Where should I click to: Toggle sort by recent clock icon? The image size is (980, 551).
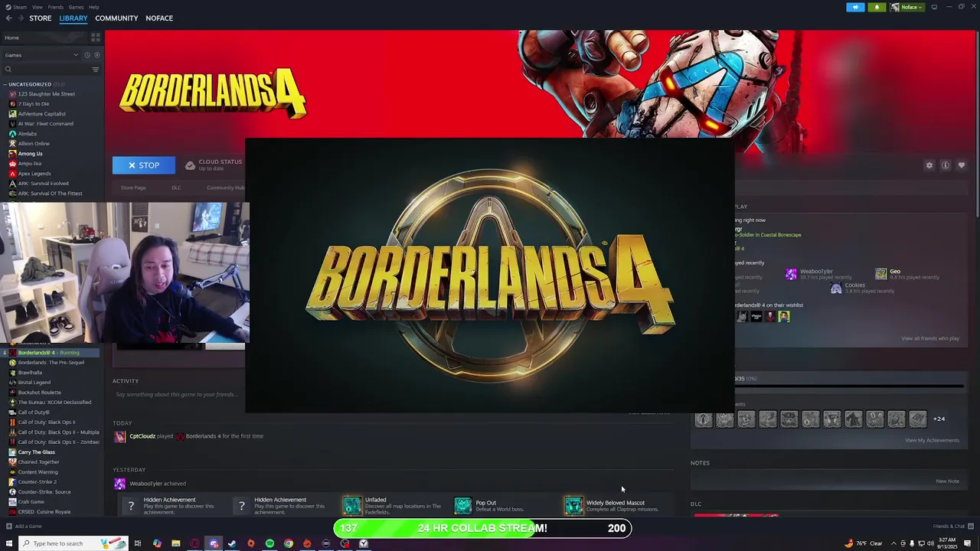click(87, 55)
